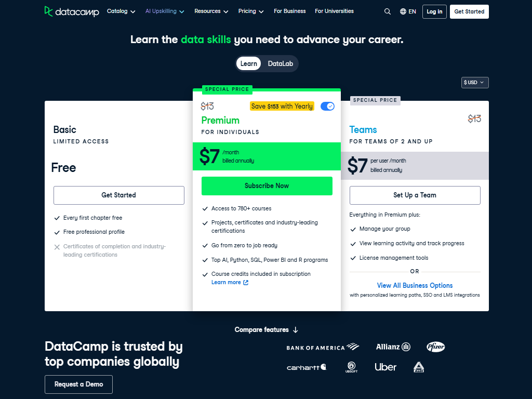The height and width of the screenshot is (399, 532).
Task: Click the X icon beside Certificates of completion
Action: coord(57,247)
